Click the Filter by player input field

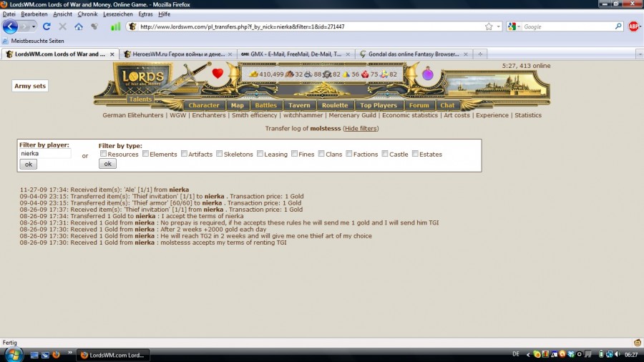point(45,154)
